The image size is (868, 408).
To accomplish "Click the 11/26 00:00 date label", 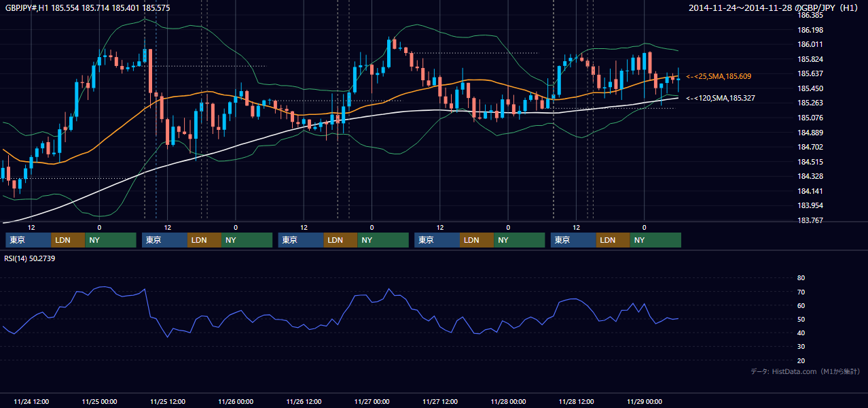I will pyautogui.click(x=236, y=401).
